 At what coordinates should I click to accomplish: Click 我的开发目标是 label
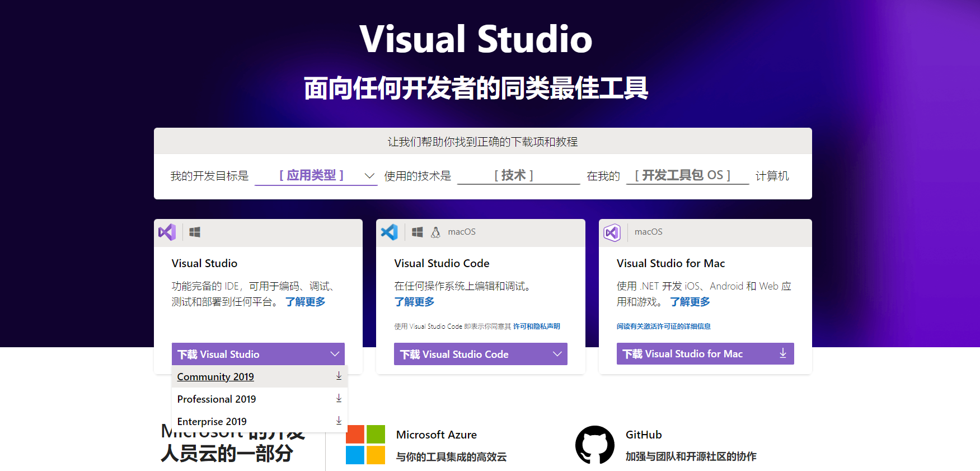point(209,176)
